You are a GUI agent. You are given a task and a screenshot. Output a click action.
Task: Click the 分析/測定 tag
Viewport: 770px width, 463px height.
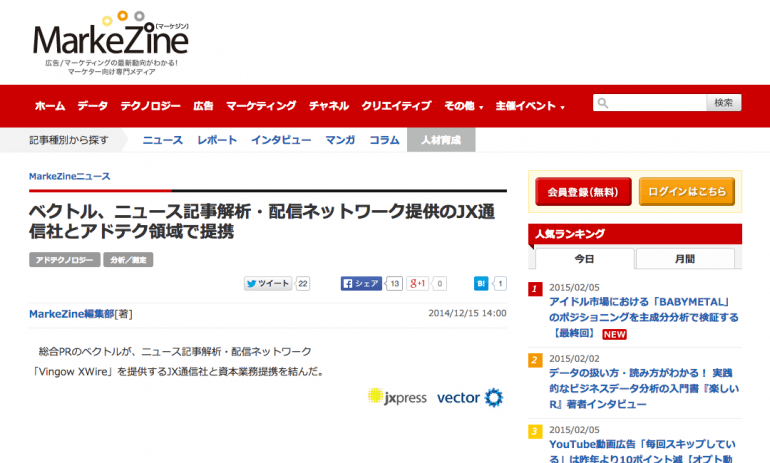[x=128, y=260]
